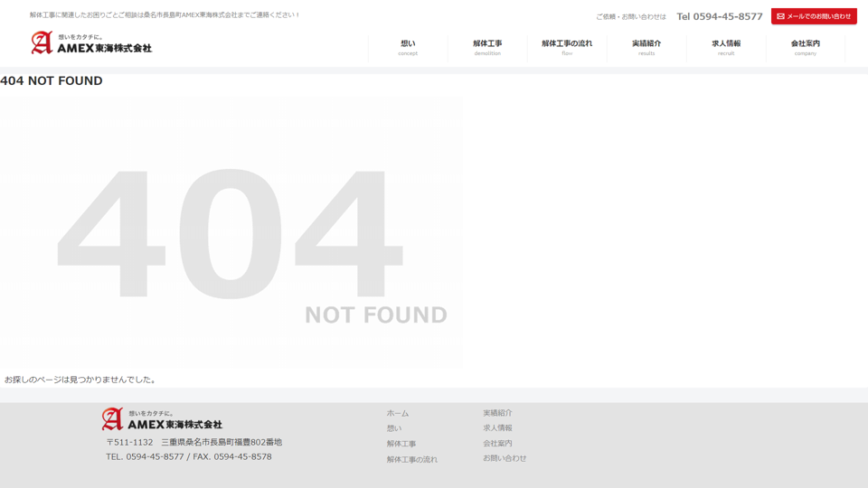
Task: Select the footer 解体工事 link
Action: tap(401, 444)
